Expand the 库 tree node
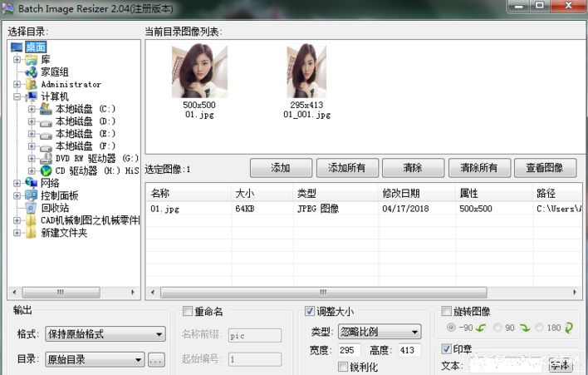Image resolution: width=588 pixels, height=375 pixels. click(x=17, y=59)
